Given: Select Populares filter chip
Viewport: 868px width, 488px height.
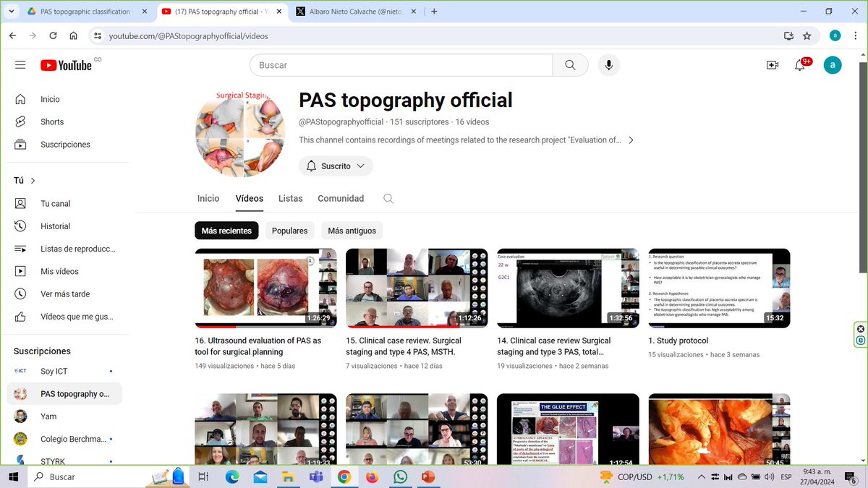Looking at the screenshot, I should tap(289, 231).
